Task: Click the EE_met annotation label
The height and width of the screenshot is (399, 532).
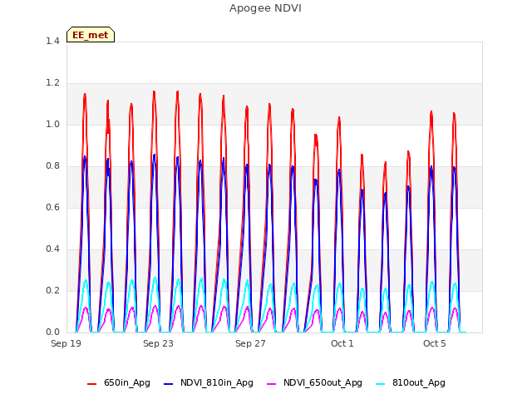Action: click(x=91, y=35)
